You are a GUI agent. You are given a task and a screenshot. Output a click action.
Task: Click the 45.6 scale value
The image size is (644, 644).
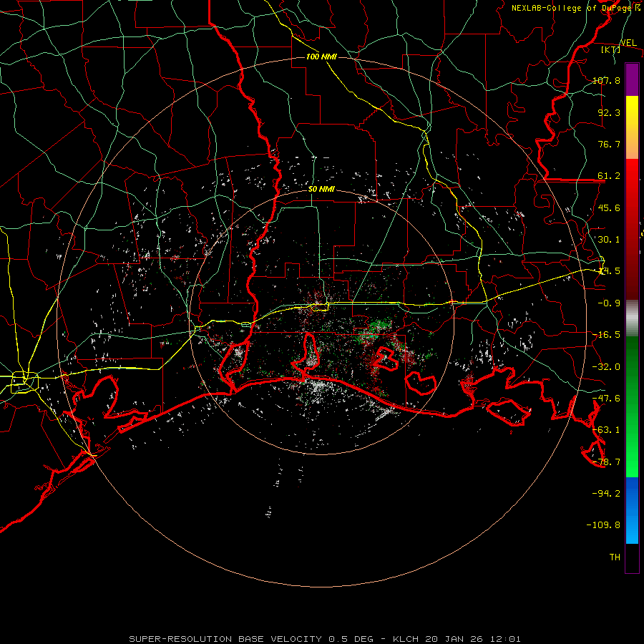609,208
